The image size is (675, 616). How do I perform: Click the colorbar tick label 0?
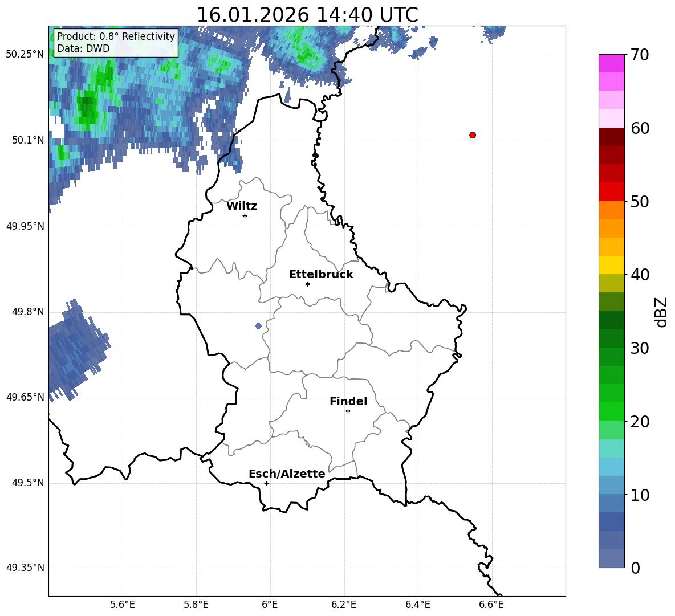tap(635, 568)
